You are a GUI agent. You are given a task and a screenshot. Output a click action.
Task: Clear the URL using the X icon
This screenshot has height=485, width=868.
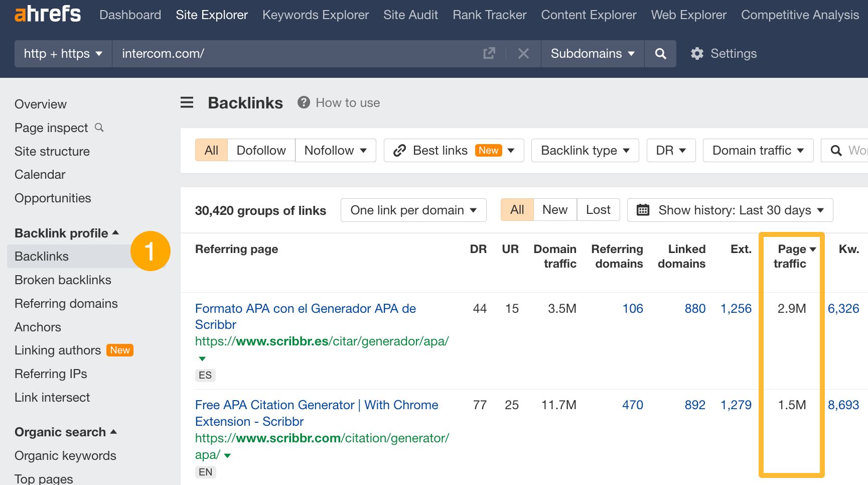[x=524, y=54]
